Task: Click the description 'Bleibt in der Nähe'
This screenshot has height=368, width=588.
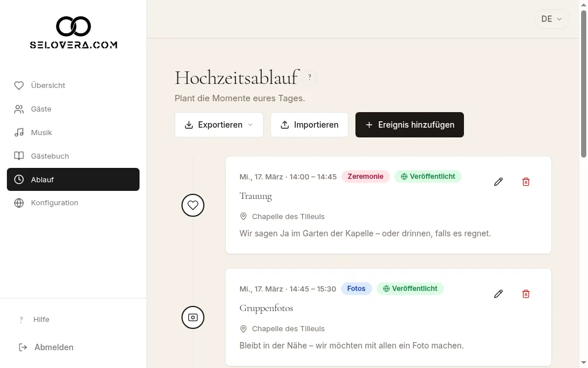Action: tap(351, 346)
